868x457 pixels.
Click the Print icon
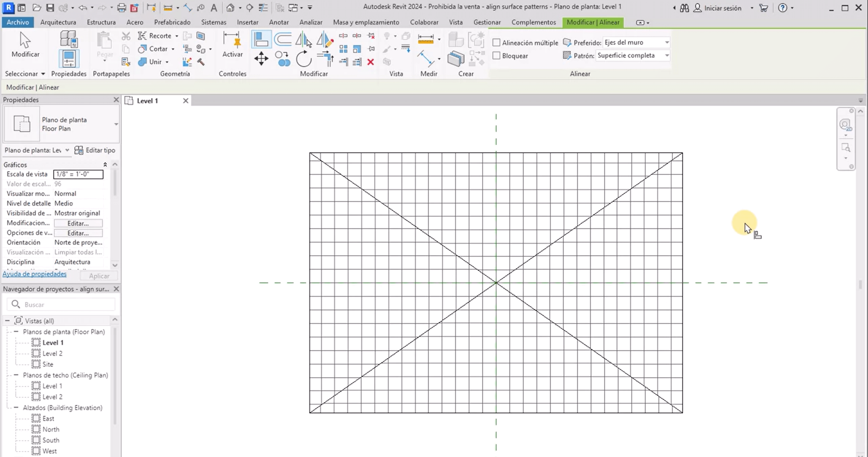(122, 7)
